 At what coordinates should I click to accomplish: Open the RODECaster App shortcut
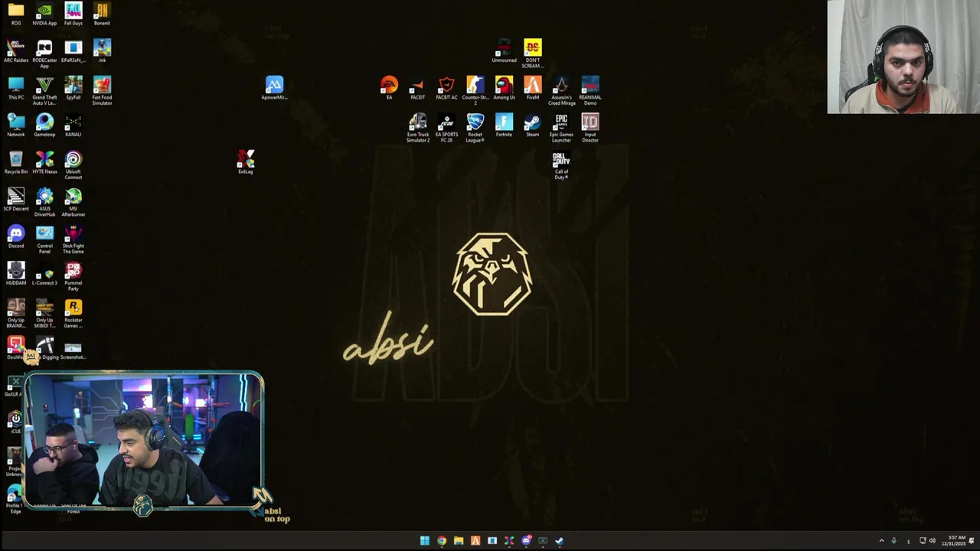44,54
